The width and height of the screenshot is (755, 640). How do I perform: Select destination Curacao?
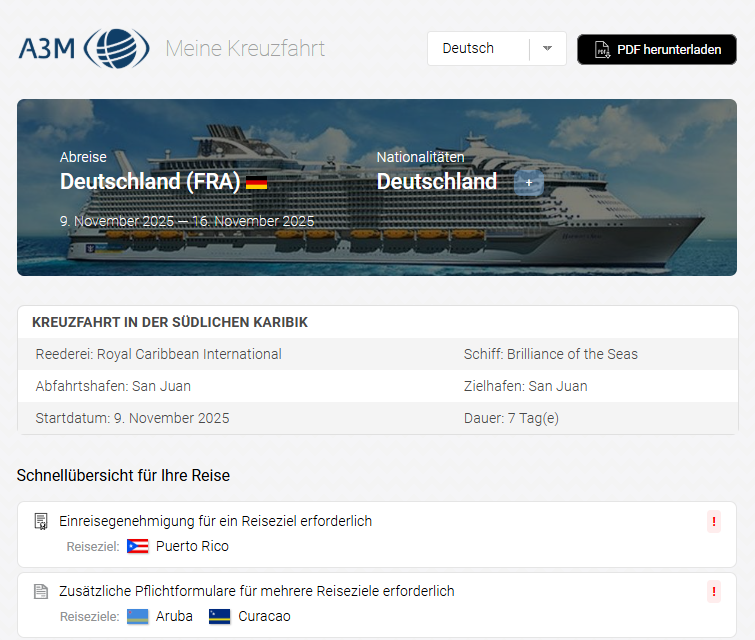click(x=264, y=616)
